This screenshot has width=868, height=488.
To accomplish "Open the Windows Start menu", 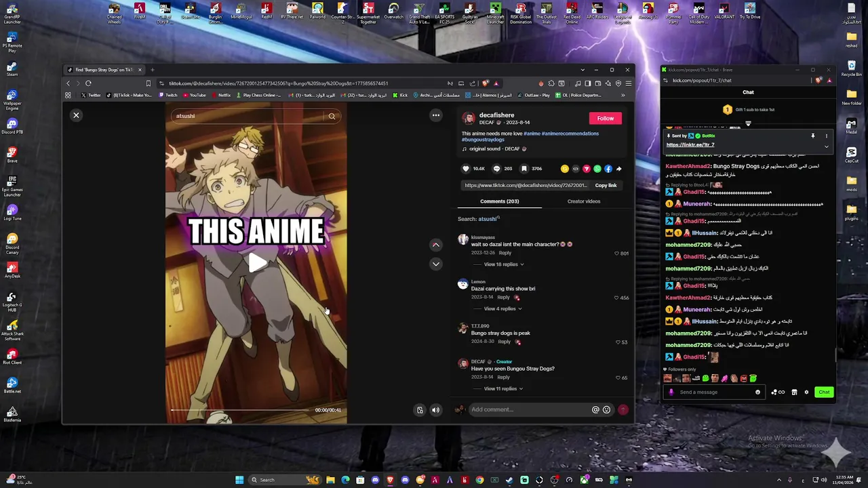I will [x=239, y=480].
